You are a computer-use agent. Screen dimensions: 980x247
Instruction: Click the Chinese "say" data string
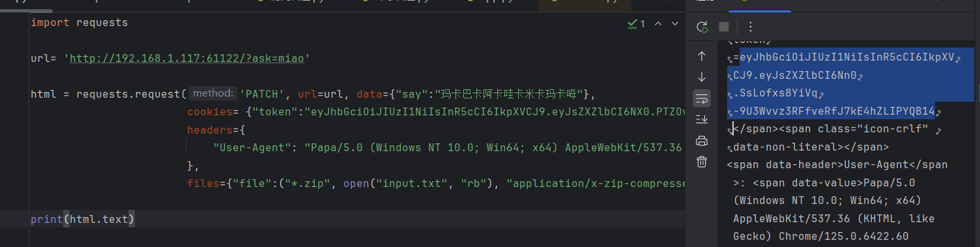tap(509, 94)
